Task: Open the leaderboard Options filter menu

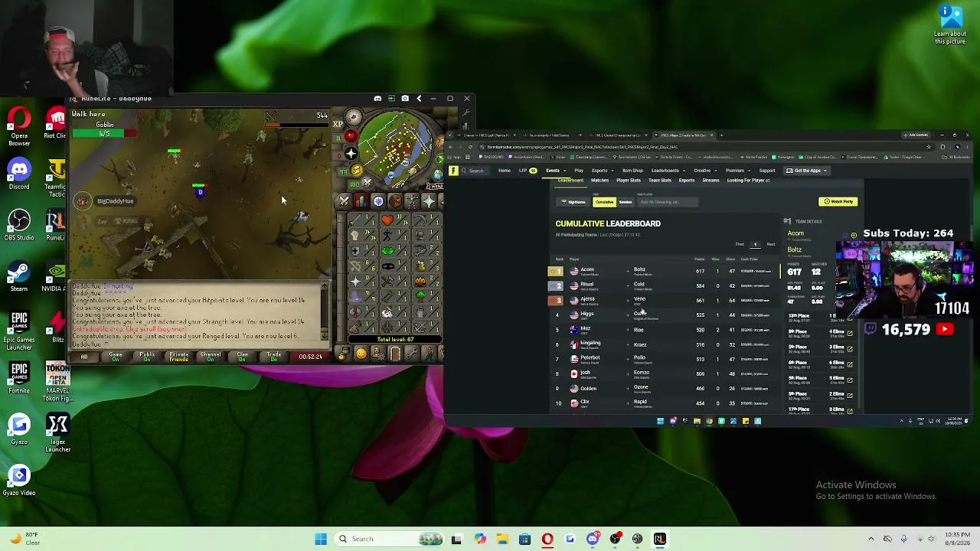Action: pos(574,202)
